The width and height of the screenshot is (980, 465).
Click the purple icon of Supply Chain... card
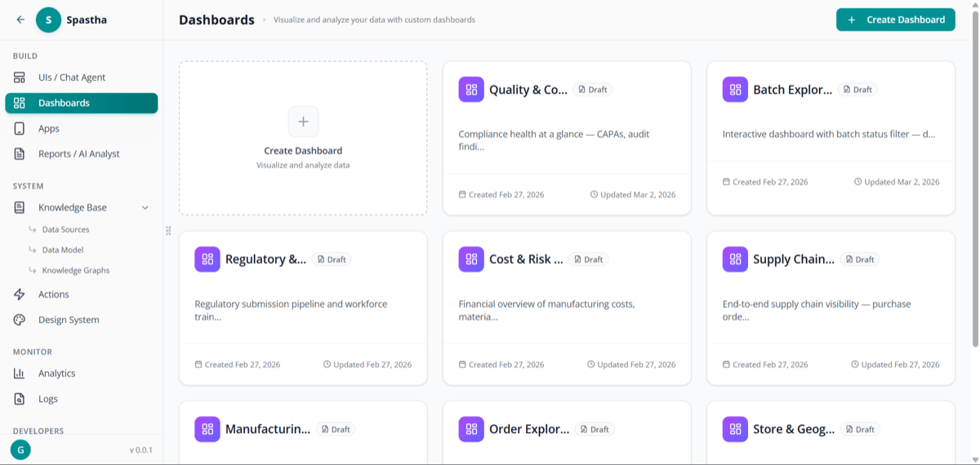tap(735, 259)
